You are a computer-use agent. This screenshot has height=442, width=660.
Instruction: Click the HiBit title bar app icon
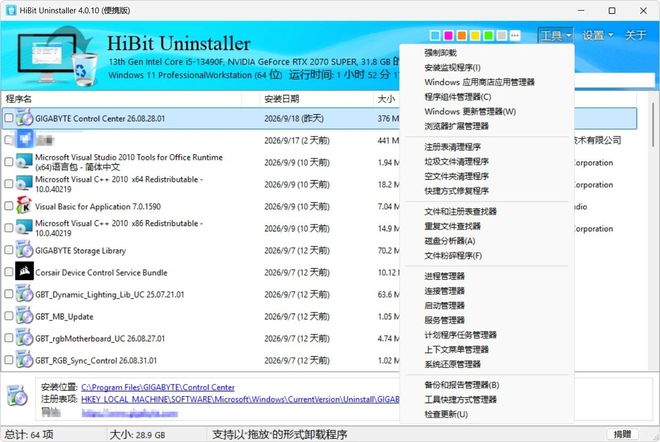tap(11, 11)
